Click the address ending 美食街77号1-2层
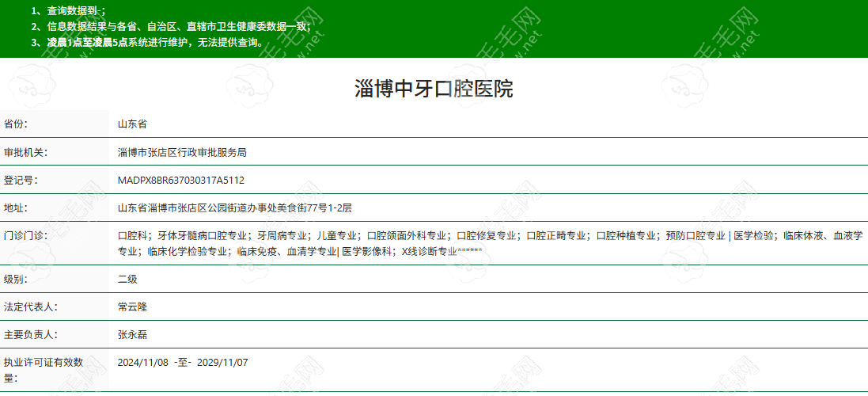868x396 pixels. coord(235,208)
